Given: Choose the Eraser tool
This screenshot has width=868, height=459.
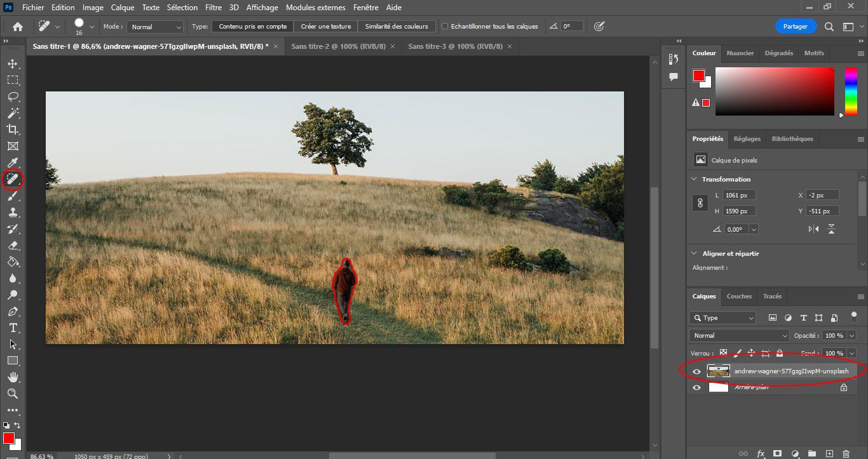Looking at the screenshot, I should coord(13,246).
